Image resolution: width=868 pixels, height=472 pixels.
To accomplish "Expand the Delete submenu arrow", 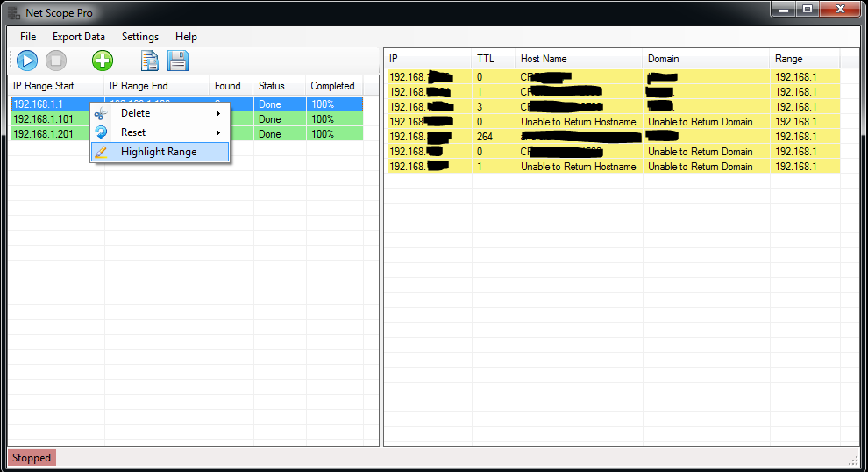I will (218, 113).
